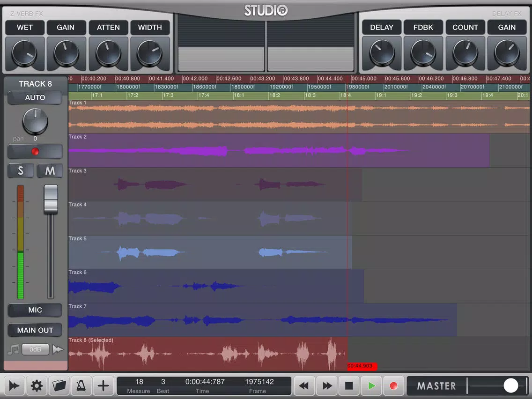Click the Z-Verb GAIN label button
Image resolution: width=532 pixels, height=399 pixels.
(x=66, y=28)
